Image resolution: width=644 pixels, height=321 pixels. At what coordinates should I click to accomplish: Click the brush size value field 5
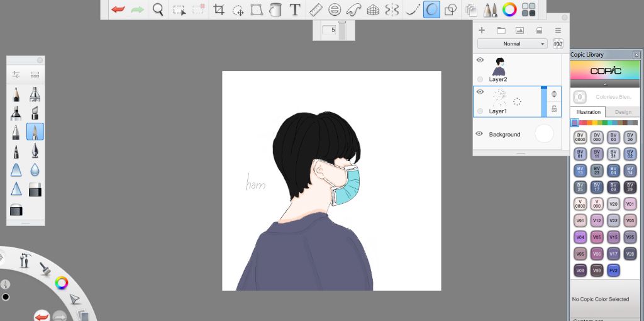click(329, 30)
